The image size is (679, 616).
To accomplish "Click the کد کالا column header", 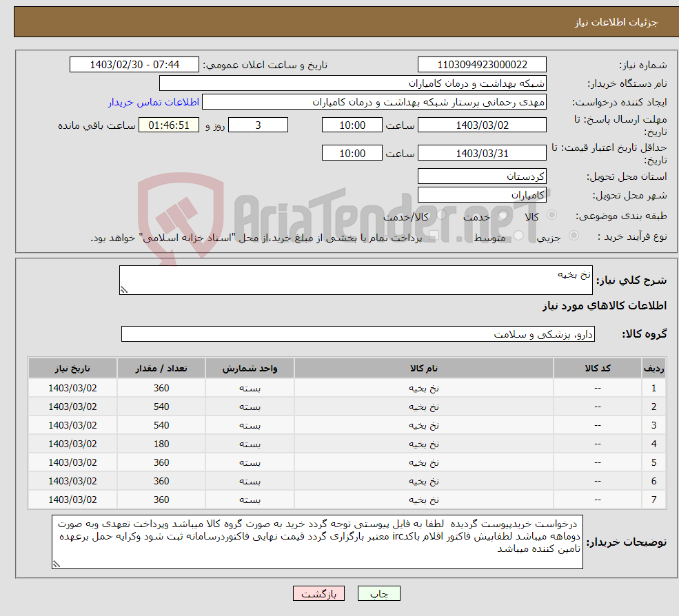I will point(598,369).
